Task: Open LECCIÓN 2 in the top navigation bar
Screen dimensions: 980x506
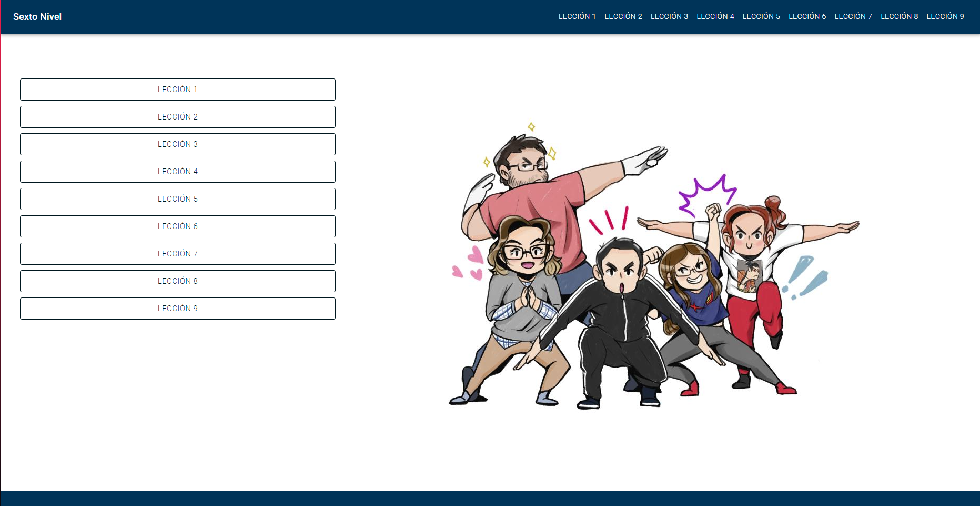Action: pos(623,17)
